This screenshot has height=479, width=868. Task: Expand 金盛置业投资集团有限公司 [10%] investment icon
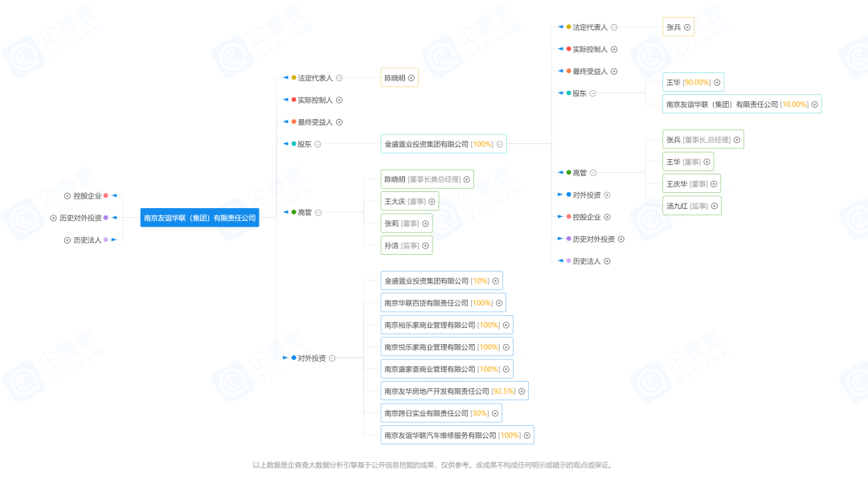click(495, 281)
